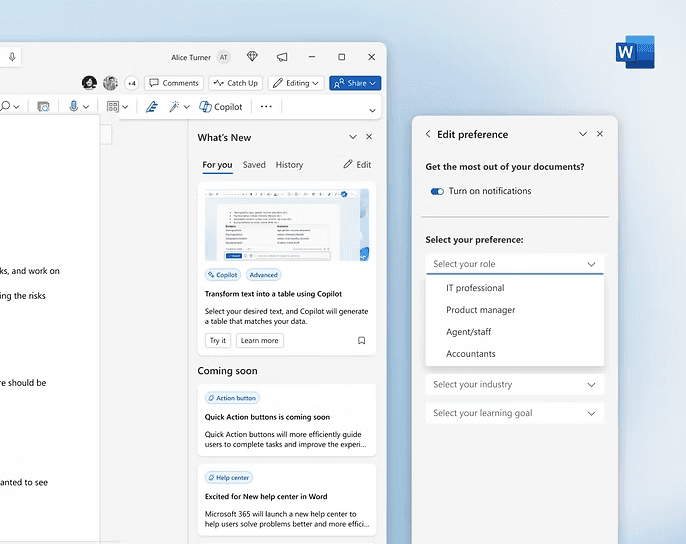The width and height of the screenshot is (686, 544).
Task: Click the Designer magic wand icon
Action: [x=174, y=106]
